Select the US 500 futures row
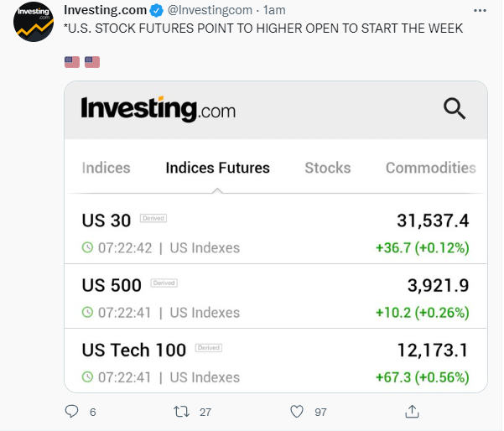The height and width of the screenshot is (431, 504). [x=276, y=296]
